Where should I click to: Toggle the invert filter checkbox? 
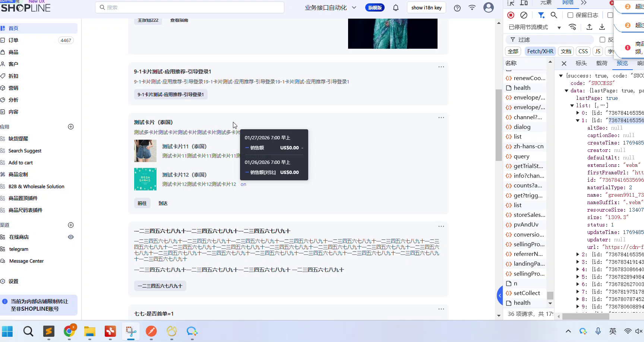click(x=602, y=39)
